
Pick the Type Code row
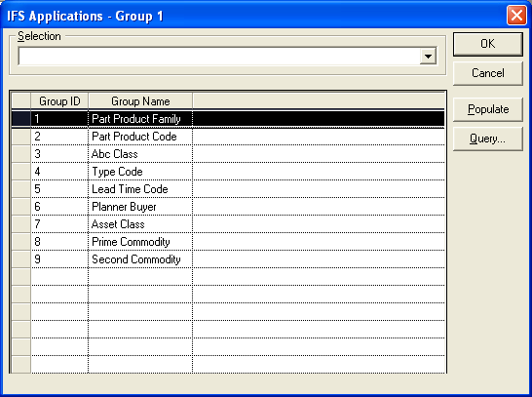click(x=228, y=172)
